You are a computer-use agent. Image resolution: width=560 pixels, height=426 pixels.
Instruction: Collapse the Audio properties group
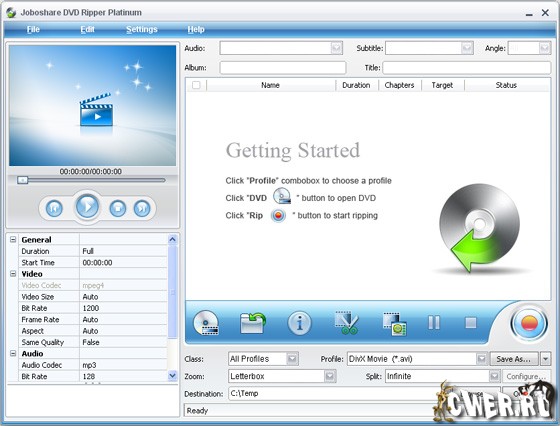point(13,354)
